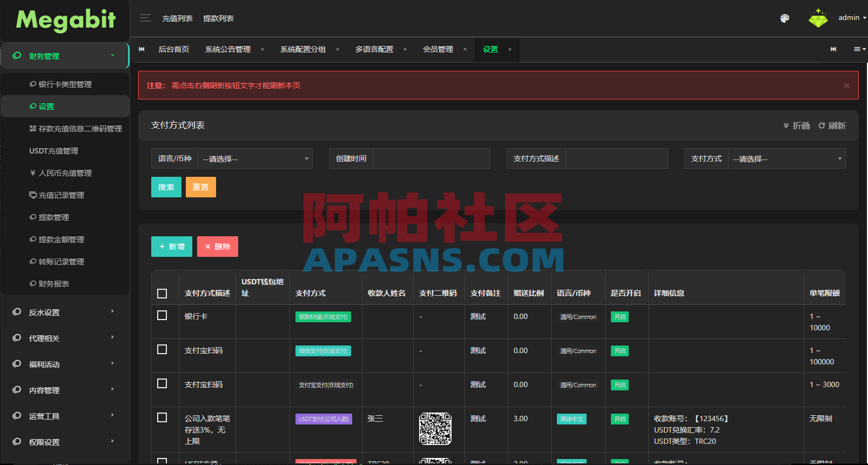This screenshot has height=465, width=868.
Task: Jump to first tab with rewind icon
Action: [142, 49]
